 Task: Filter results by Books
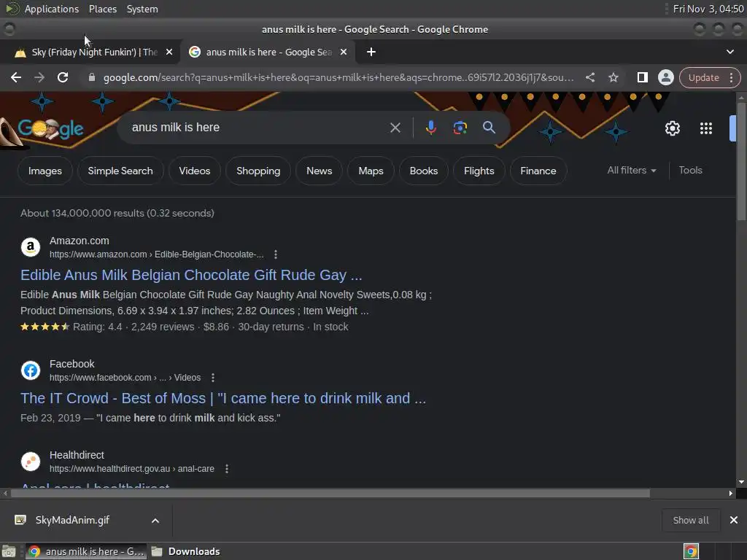pyautogui.click(x=424, y=171)
